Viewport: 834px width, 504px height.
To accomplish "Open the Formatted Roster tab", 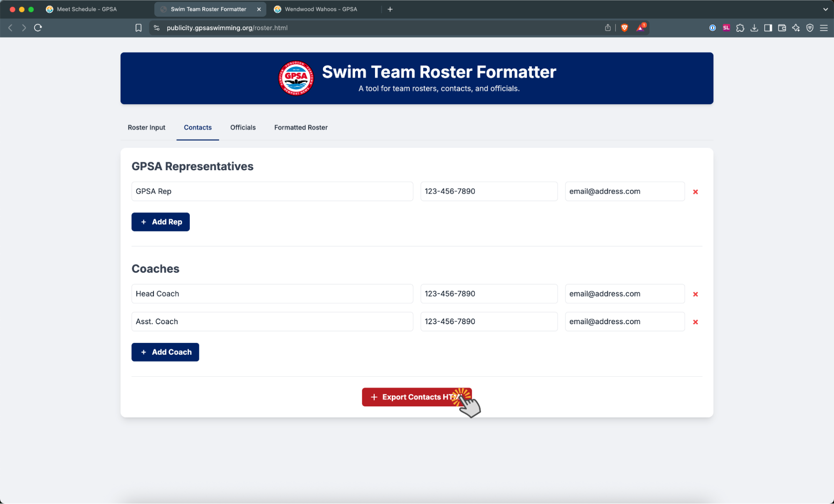I will click(300, 128).
